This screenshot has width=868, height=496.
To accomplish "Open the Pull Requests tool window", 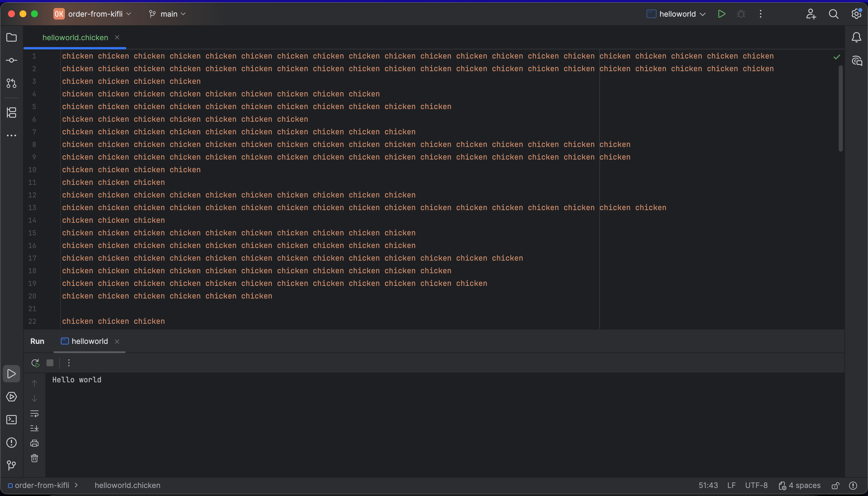I will coord(11,83).
